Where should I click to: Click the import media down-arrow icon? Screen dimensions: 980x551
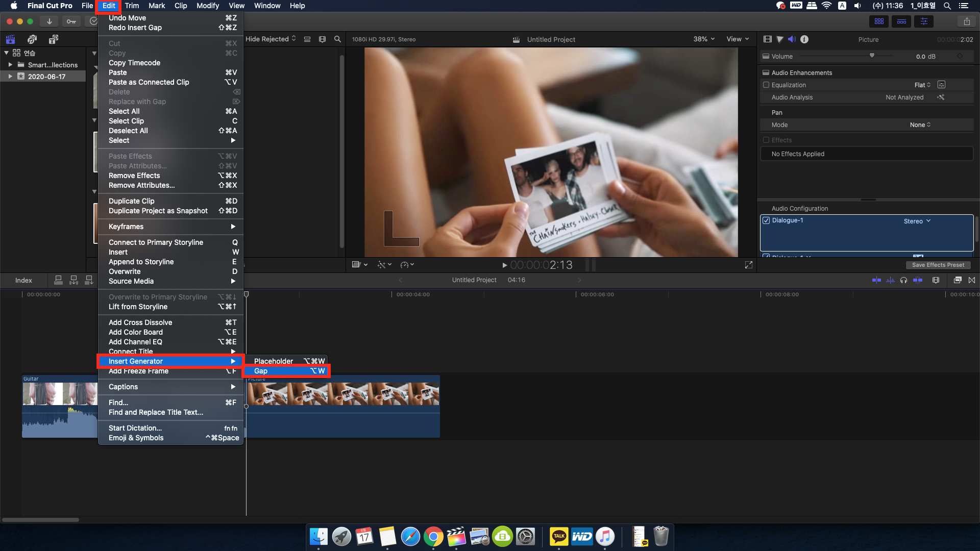pos(49,21)
